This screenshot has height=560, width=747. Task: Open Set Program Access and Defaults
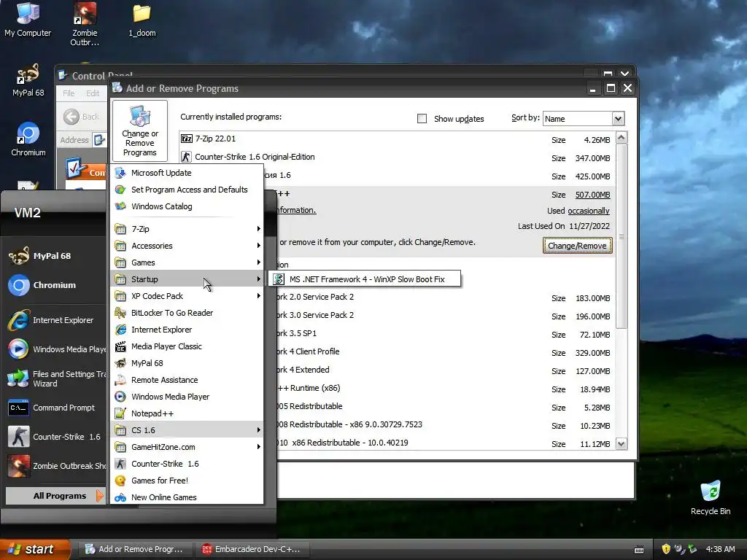tap(187, 190)
